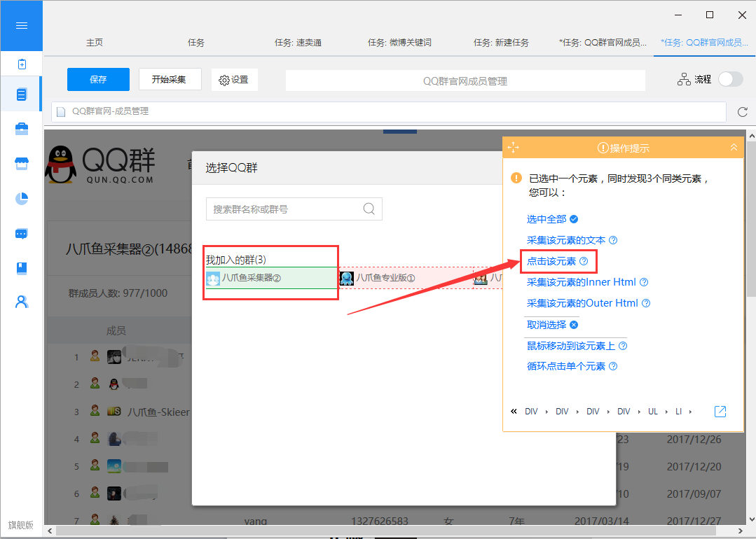
Task: Click the URL address bar field
Action: [389, 112]
